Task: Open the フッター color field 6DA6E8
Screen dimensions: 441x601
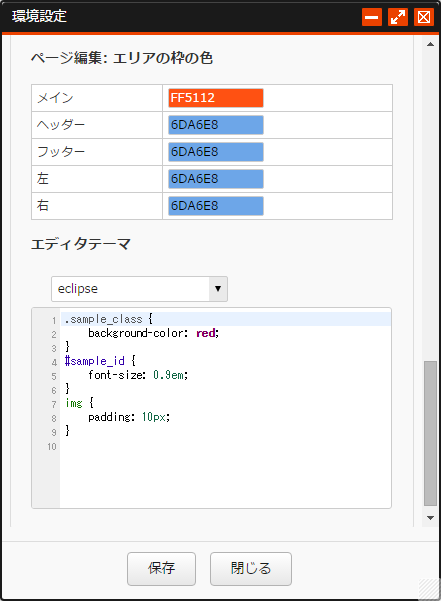Action: (216, 152)
